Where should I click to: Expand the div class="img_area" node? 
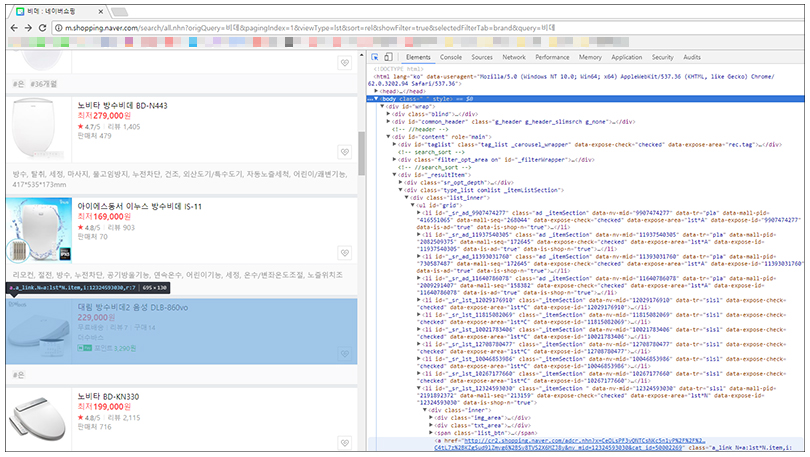click(431, 418)
